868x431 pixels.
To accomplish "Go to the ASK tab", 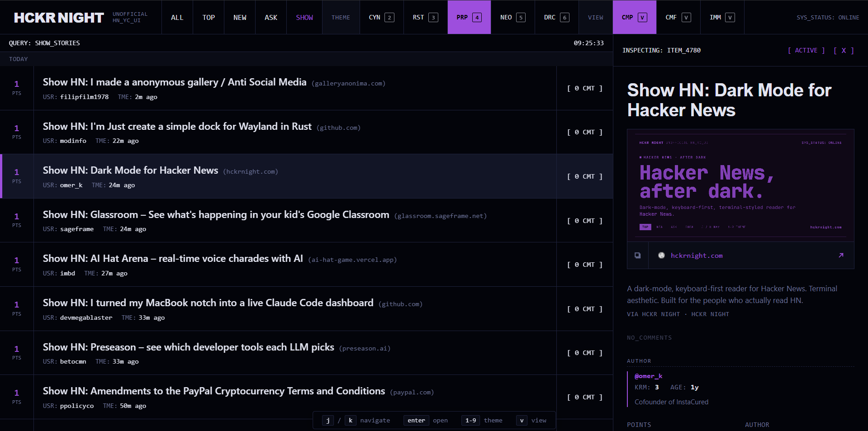I will pyautogui.click(x=271, y=17).
